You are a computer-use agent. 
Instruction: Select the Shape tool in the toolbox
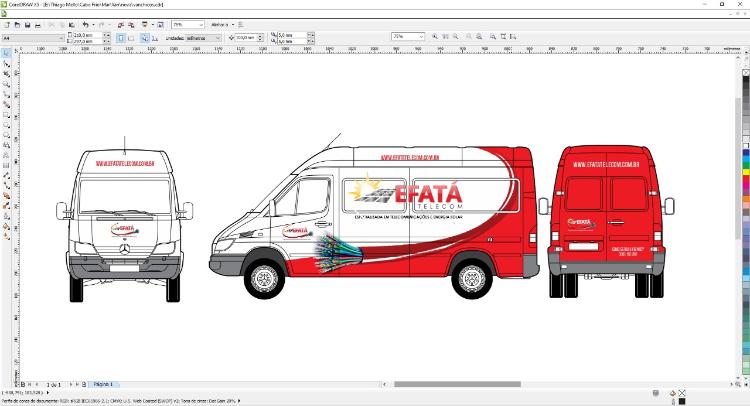[x=6, y=64]
